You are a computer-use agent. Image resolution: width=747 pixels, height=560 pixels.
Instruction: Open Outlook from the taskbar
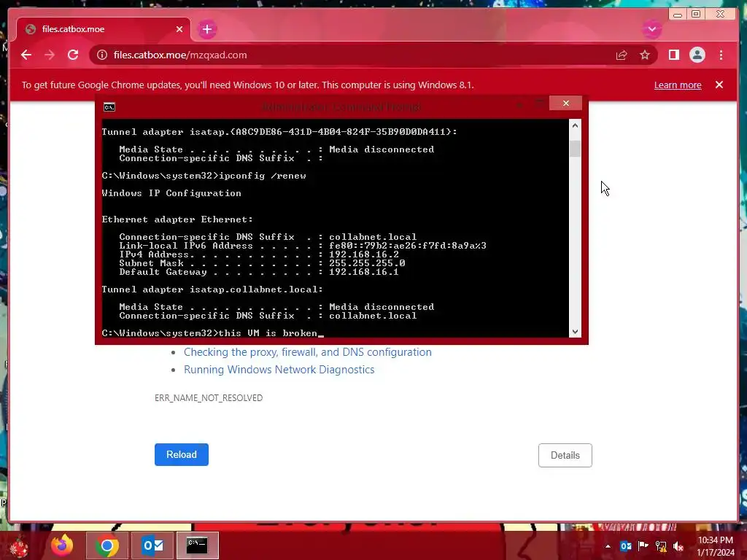pos(152,545)
